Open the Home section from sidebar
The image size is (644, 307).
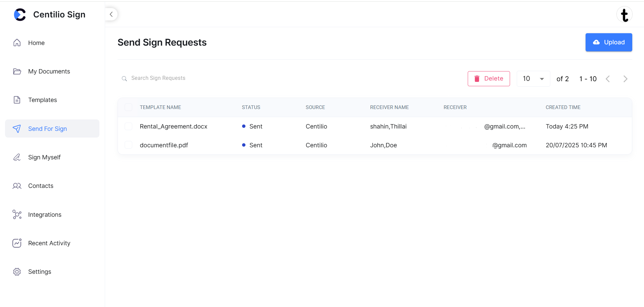click(36, 43)
